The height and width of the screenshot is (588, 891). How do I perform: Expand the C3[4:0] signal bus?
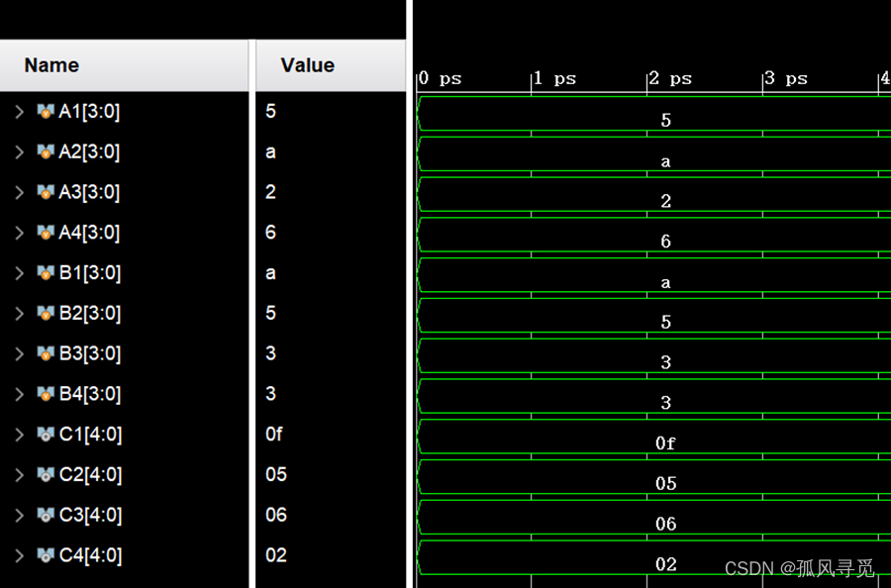20,516
